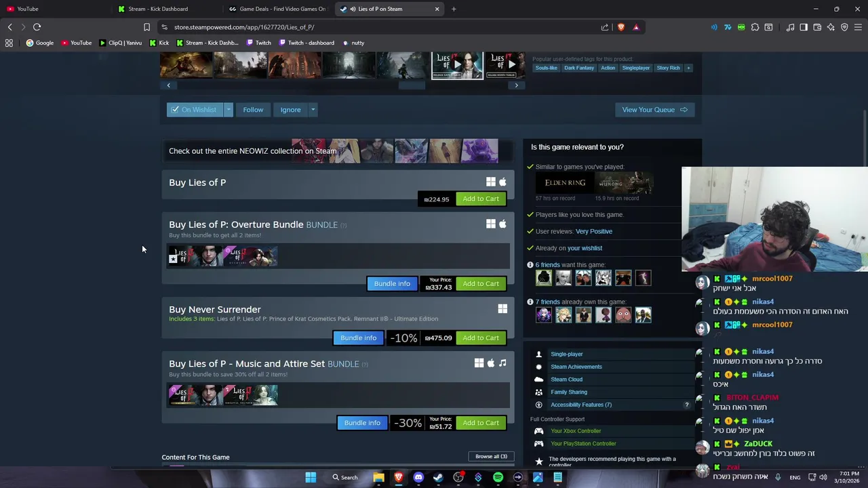Close the Lies of P on Steam tab
Viewport: 868px width, 488px height.
point(437,9)
